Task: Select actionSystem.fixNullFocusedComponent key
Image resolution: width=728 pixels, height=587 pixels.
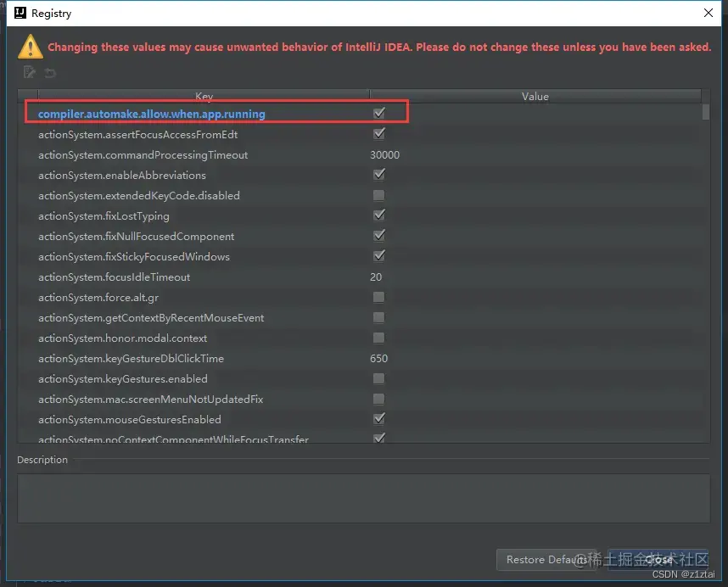Action: 136,237
